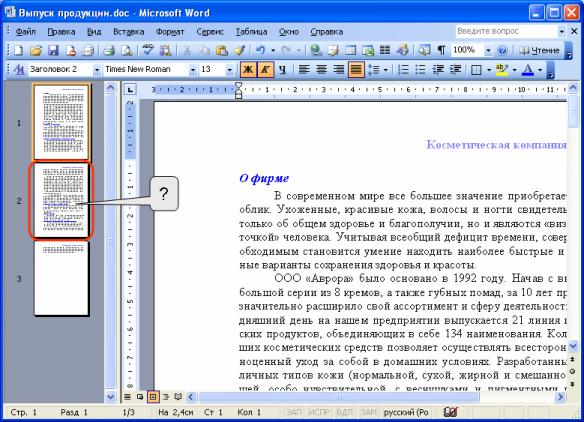Viewport: 584px width, 422px height.
Task: Show the Drawing toolbar
Action: pos(402,50)
